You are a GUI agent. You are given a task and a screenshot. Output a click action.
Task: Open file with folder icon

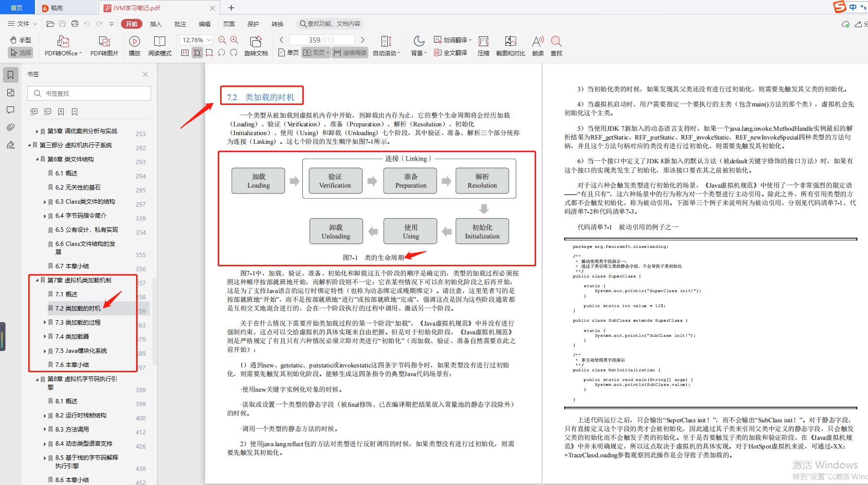click(50, 23)
